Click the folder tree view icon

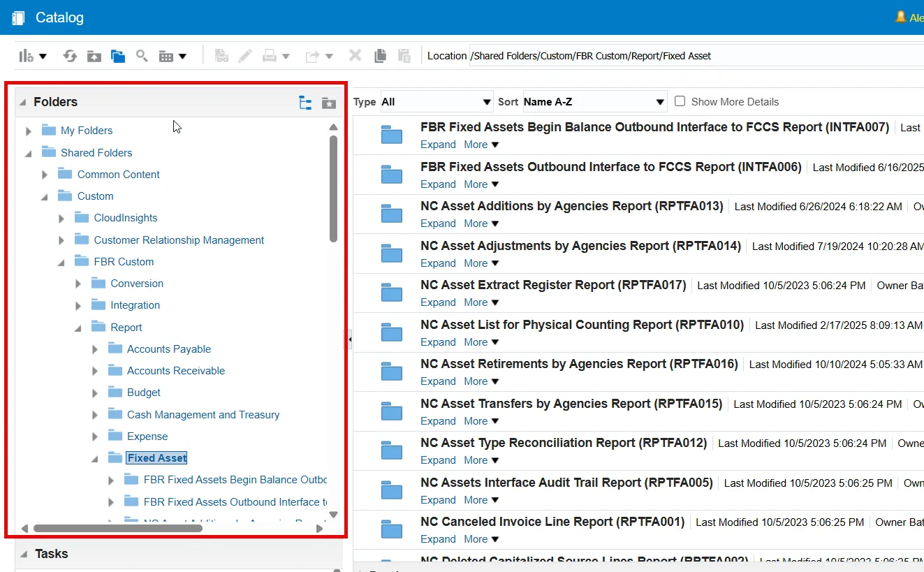(305, 103)
